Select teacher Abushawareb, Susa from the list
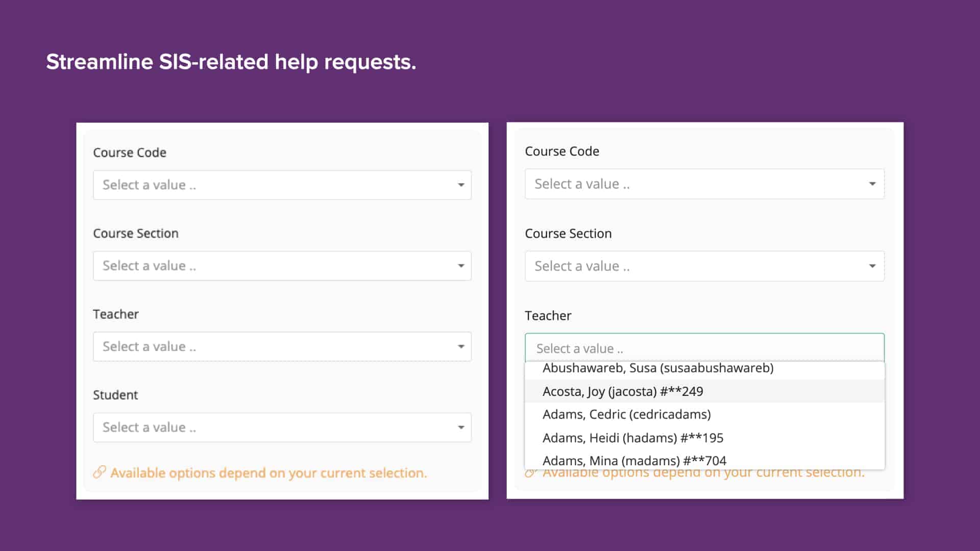Viewport: 980px width, 551px height. tap(658, 368)
